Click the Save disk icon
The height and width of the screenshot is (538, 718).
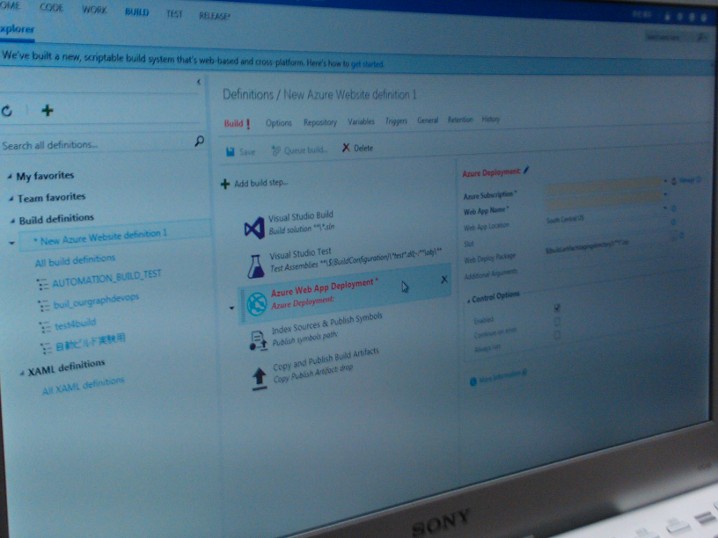point(230,152)
